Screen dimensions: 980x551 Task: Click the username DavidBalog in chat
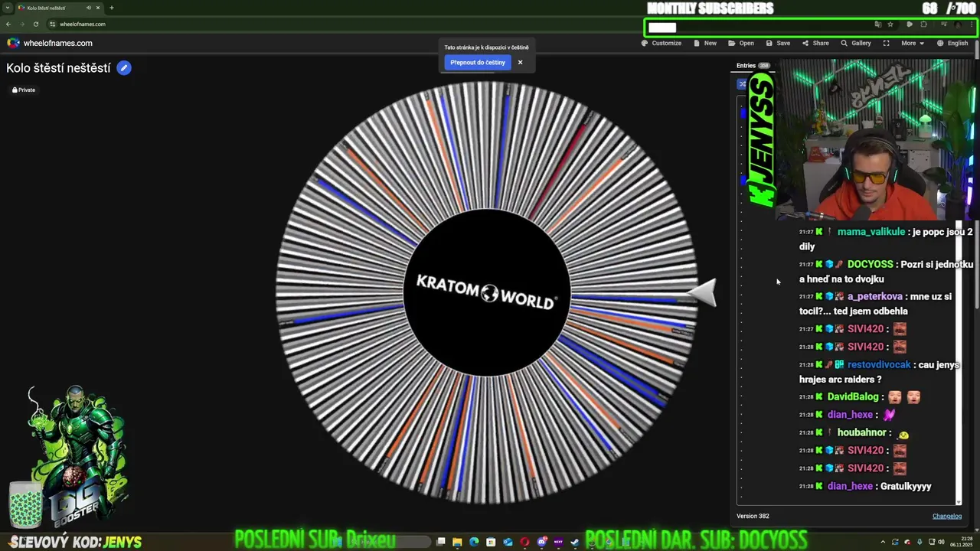click(853, 396)
